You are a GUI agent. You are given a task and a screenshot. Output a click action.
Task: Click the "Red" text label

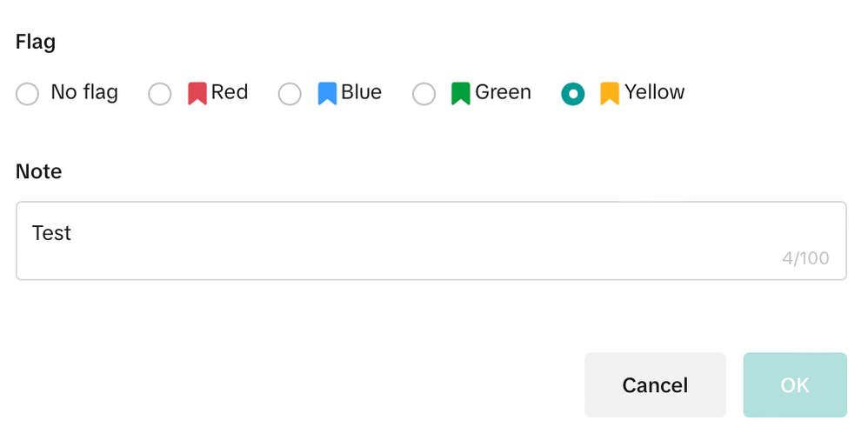[230, 92]
